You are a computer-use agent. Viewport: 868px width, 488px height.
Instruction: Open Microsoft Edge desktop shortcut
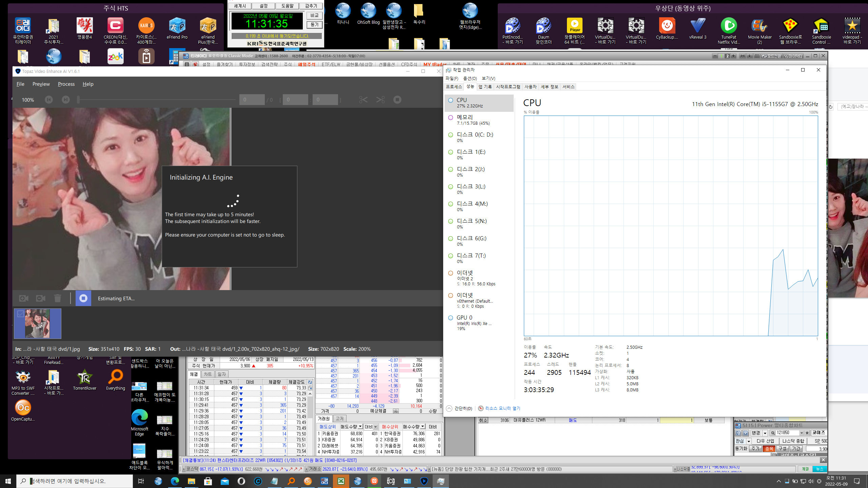point(139,423)
